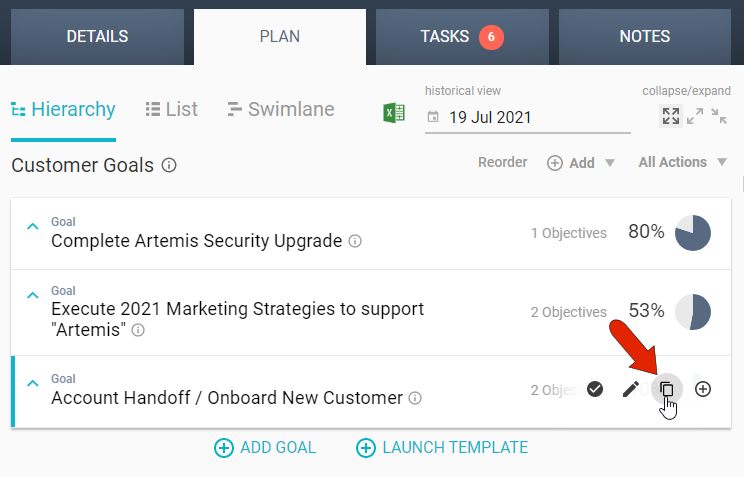Click the 80% progress pie chart
The height and width of the screenshot is (477, 744).
click(x=693, y=233)
